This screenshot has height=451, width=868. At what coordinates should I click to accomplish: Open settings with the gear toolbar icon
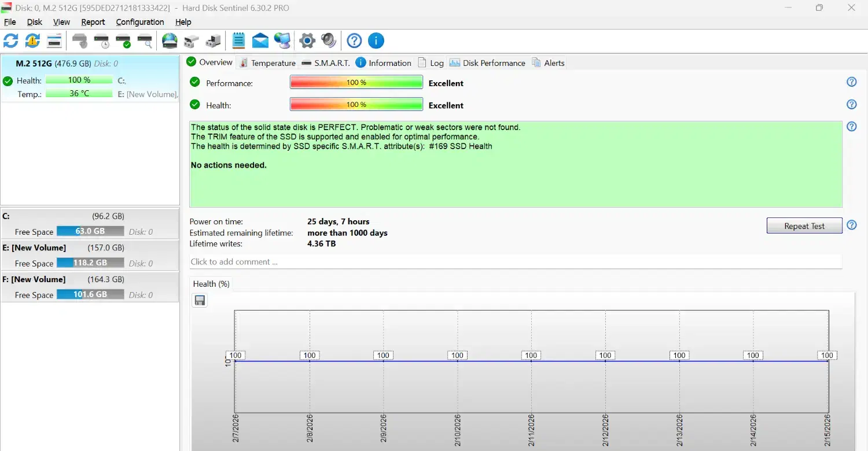click(x=307, y=40)
